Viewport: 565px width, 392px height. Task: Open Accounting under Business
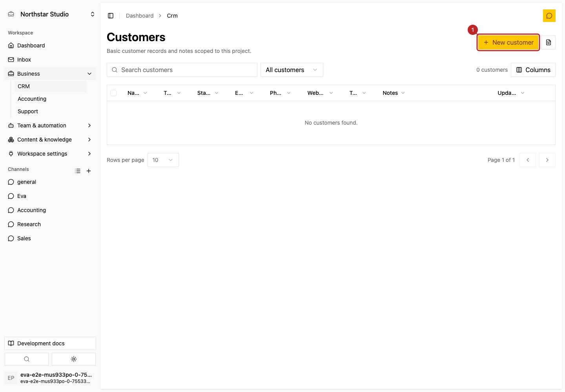[x=50, y=99]
